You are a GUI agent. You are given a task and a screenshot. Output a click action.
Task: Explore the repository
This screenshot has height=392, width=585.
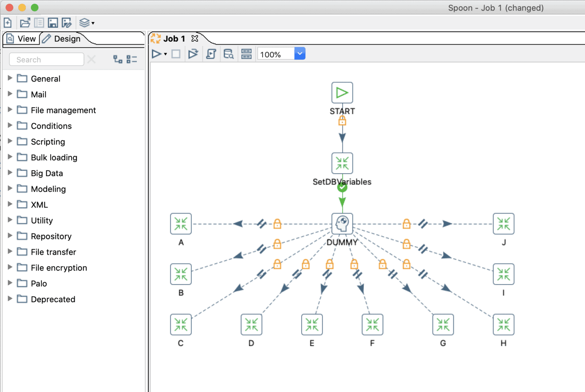pos(39,22)
